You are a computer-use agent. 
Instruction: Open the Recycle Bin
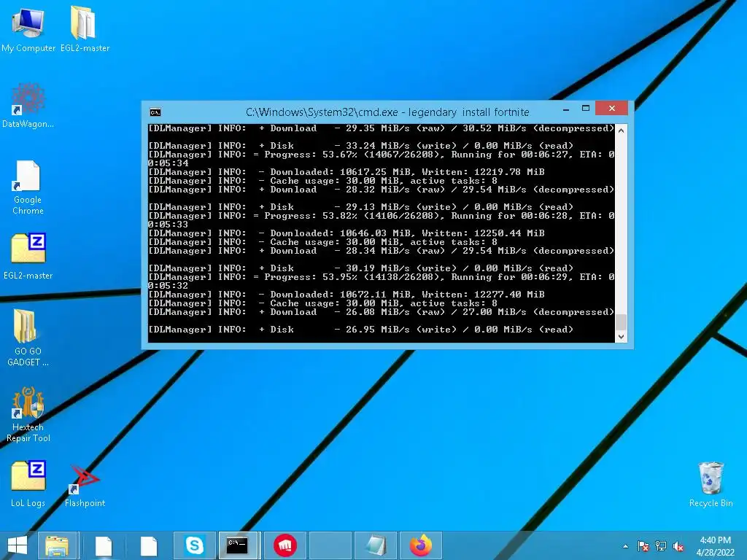(711, 485)
